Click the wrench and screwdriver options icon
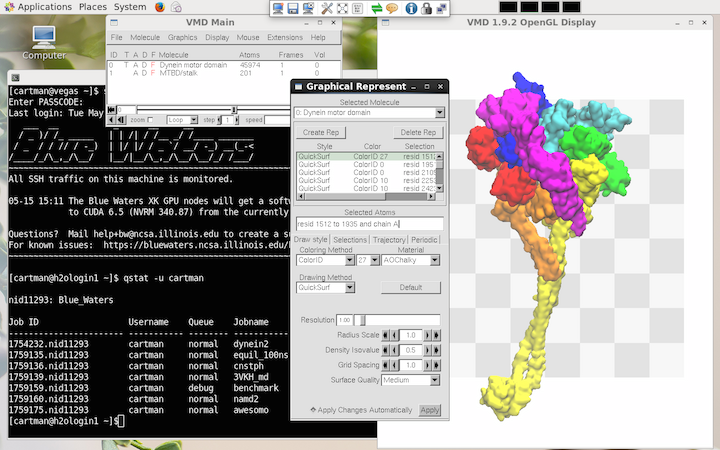The height and width of the screenshot is (450, 720). 327,8
